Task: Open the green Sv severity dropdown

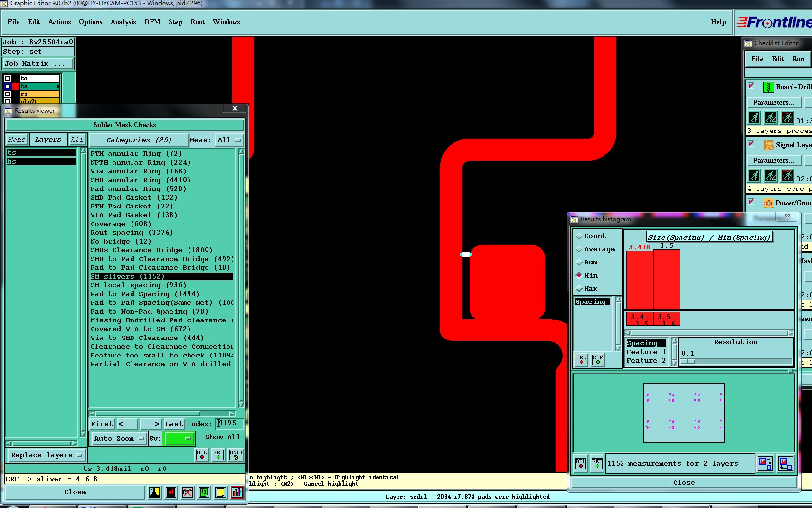Action: 179,439
